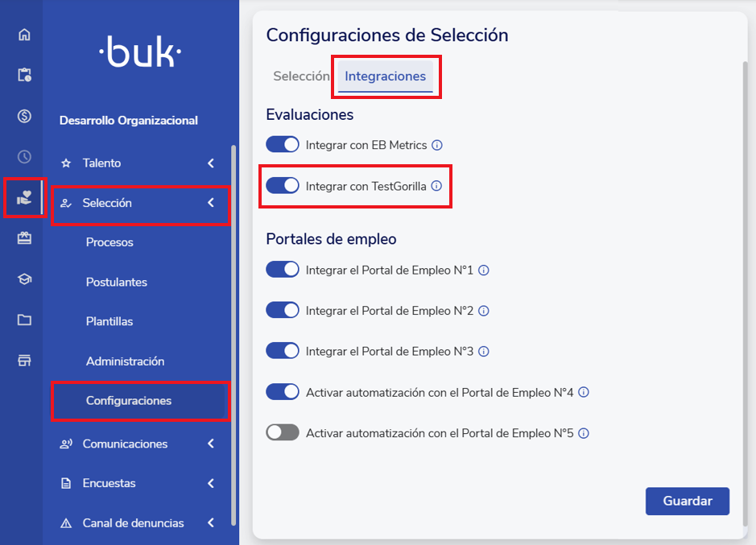The width and height of the screenshot is (756, 545).
Task: Open the clock attendance icon
Action: tap(24, 157)
